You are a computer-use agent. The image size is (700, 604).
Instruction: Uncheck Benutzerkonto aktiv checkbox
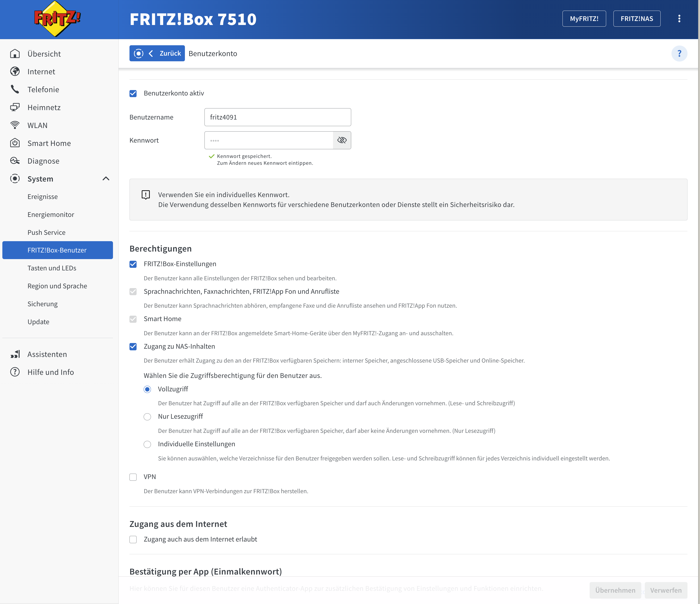pos(133,93)
